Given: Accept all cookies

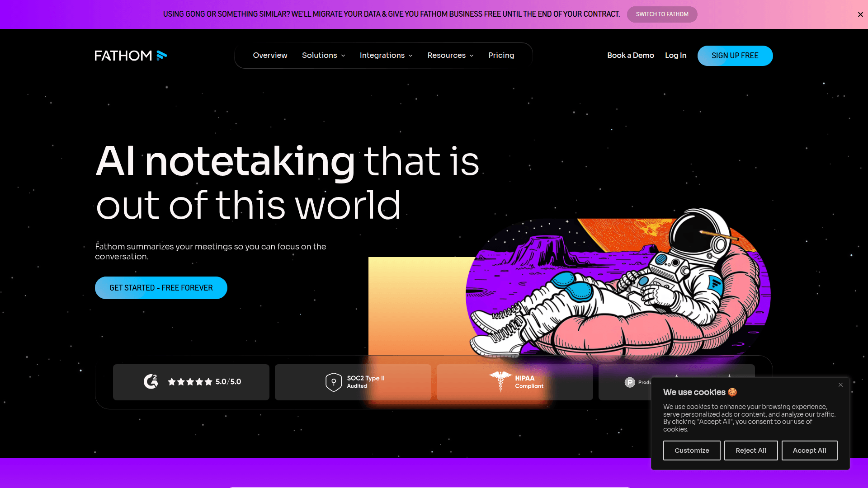Looking at the screenshot, I should (x=809, y=450).
